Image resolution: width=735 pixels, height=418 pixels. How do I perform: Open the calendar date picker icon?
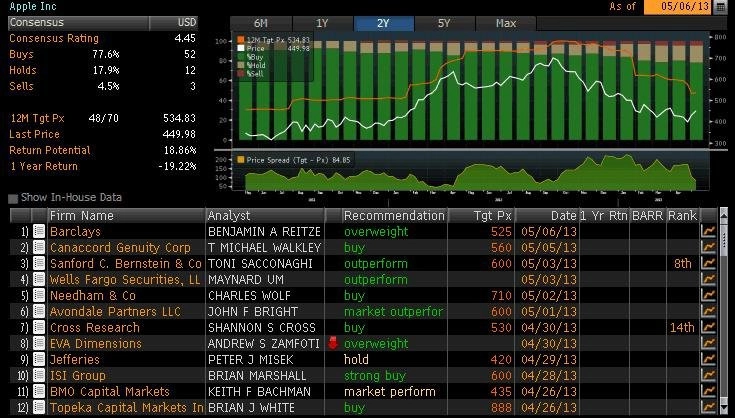(720, 7)
